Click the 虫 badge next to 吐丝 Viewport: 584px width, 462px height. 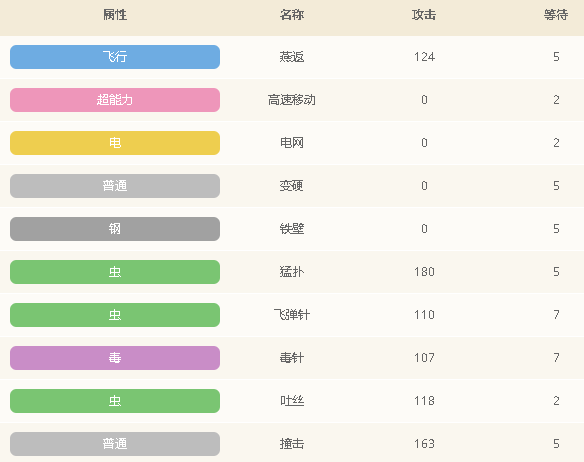click(x=115, y=401)
